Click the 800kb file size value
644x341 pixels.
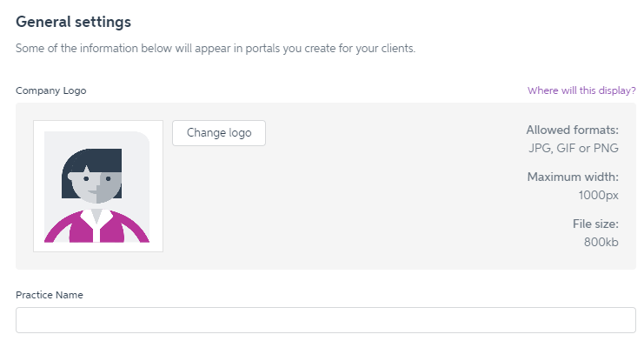[601, 242]
